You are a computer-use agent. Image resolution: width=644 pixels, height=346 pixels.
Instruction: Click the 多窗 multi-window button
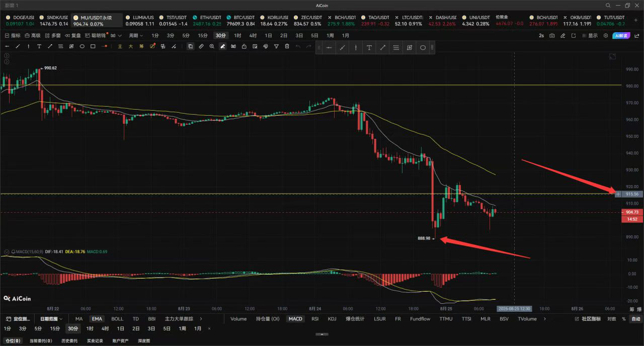52,36
